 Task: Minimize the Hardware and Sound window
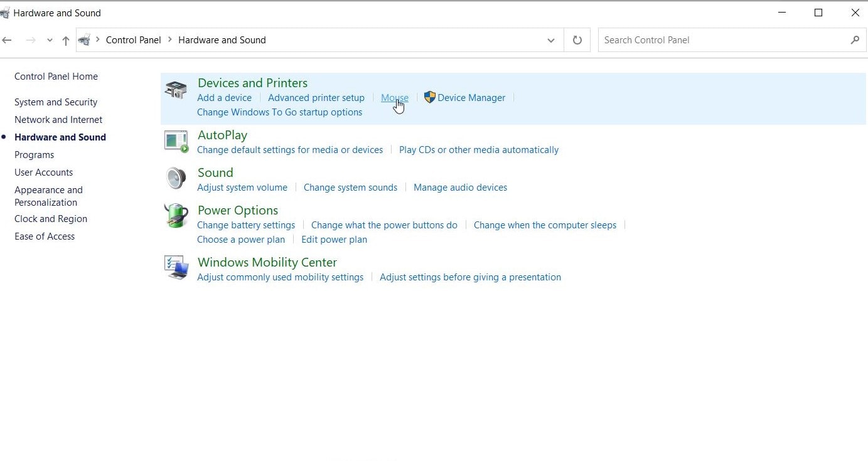coord(782,13)
